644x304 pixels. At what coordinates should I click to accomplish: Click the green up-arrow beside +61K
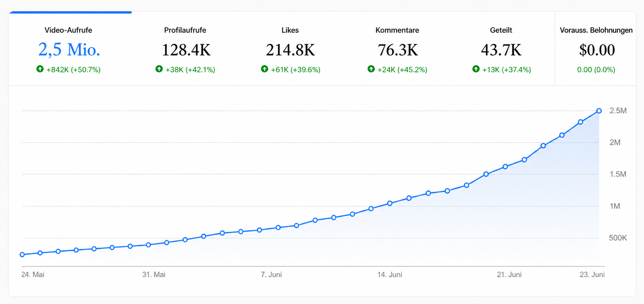264,69
